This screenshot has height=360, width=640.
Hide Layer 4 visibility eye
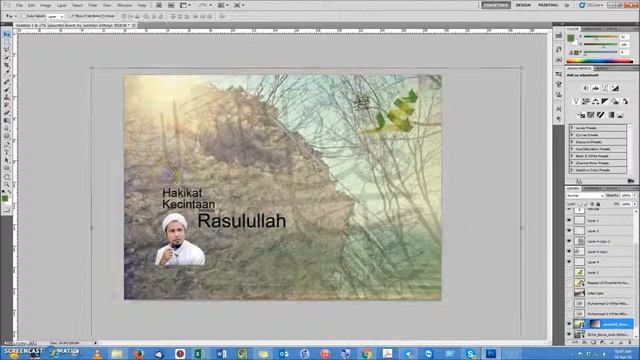569,262
